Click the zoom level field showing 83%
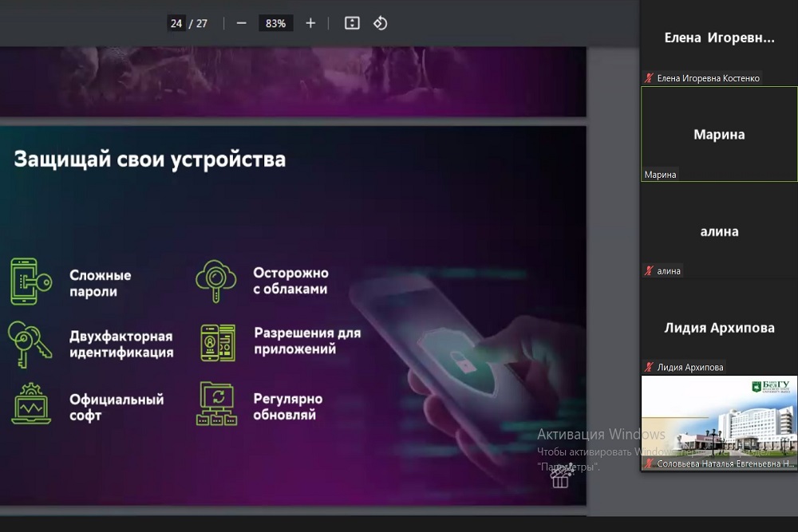This screenshot has height=532, width=798. [275, 23]
